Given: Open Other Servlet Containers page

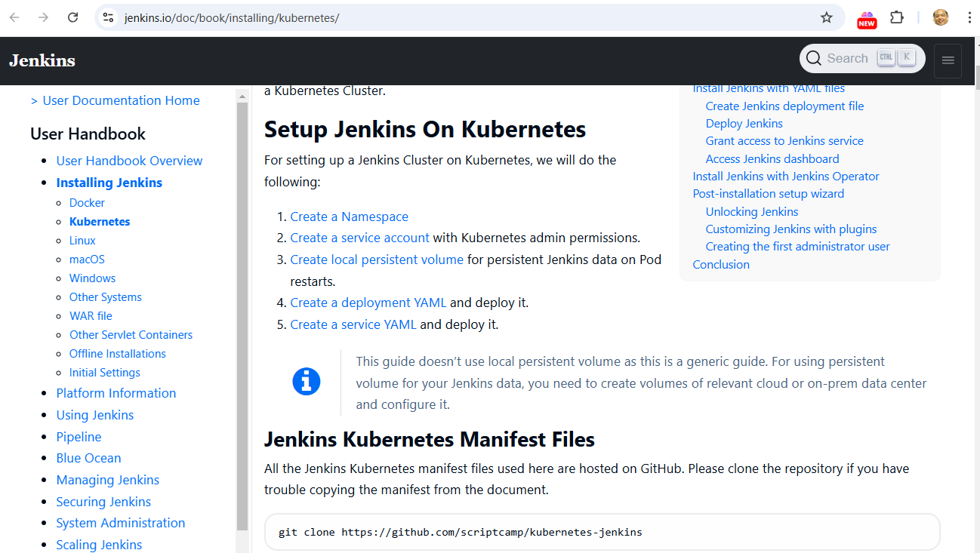Looking at the screenshot, I should 131,334.
